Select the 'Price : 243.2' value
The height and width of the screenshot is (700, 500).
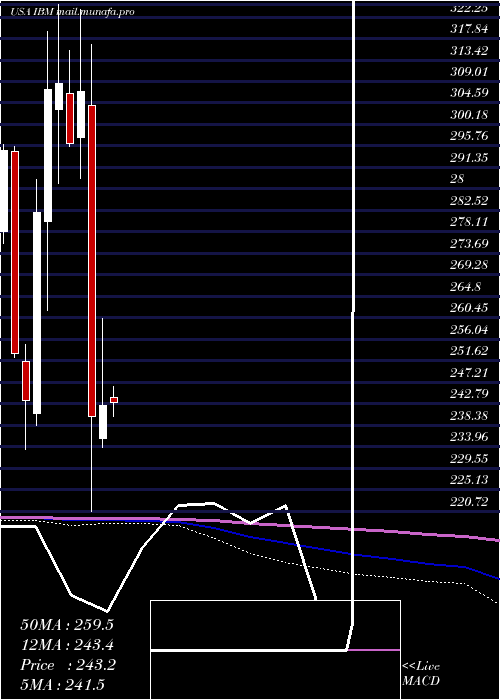68,665
